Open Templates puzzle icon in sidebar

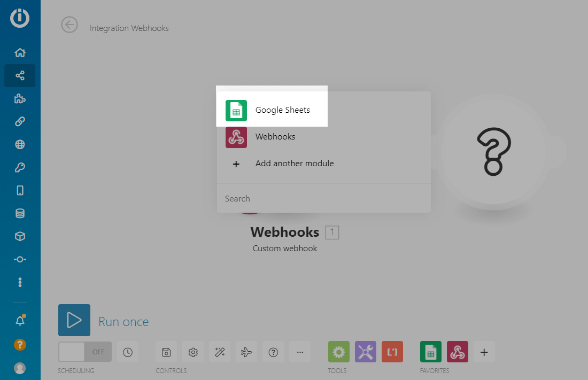tap(20, 99)
